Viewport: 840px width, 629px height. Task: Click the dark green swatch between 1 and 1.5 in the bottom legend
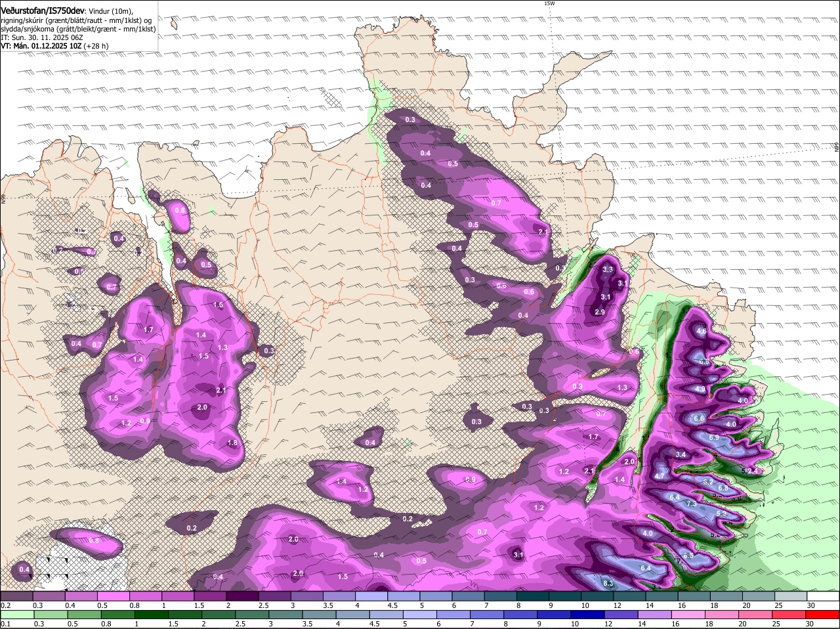(152, 614)
